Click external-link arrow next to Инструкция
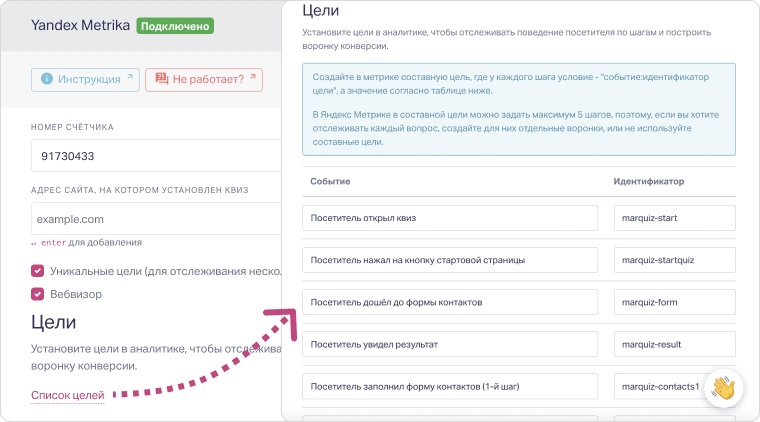This screenshot has width=760, height=422. [x=128, y=79]
